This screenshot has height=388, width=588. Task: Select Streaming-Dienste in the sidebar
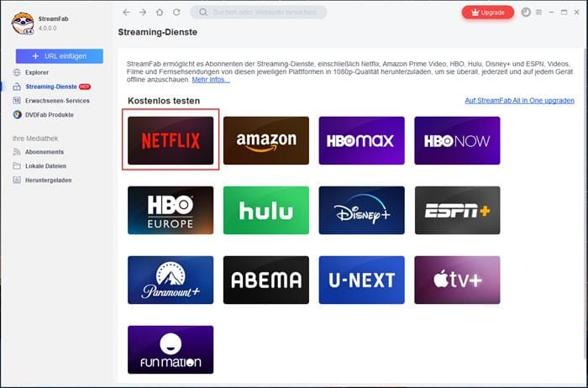(51, 87)
